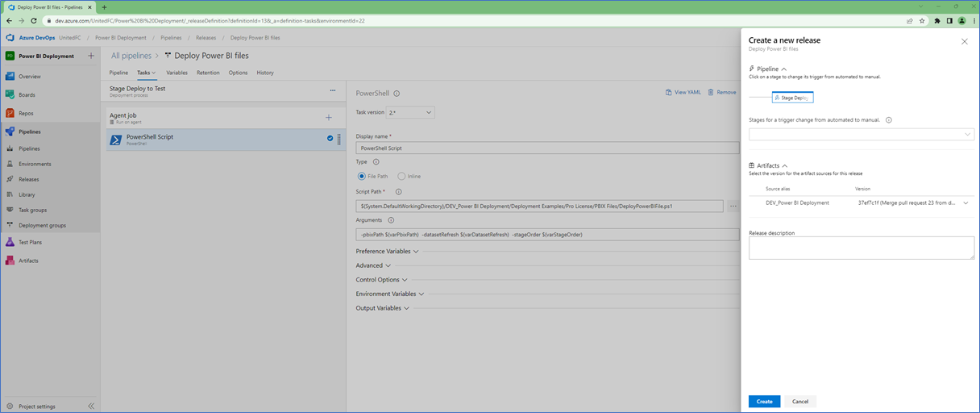The width and height of the screenshot is (980, 413).
Task: Open the Task version dropdown
Action: pyautogui.click(x=410, y=113)
